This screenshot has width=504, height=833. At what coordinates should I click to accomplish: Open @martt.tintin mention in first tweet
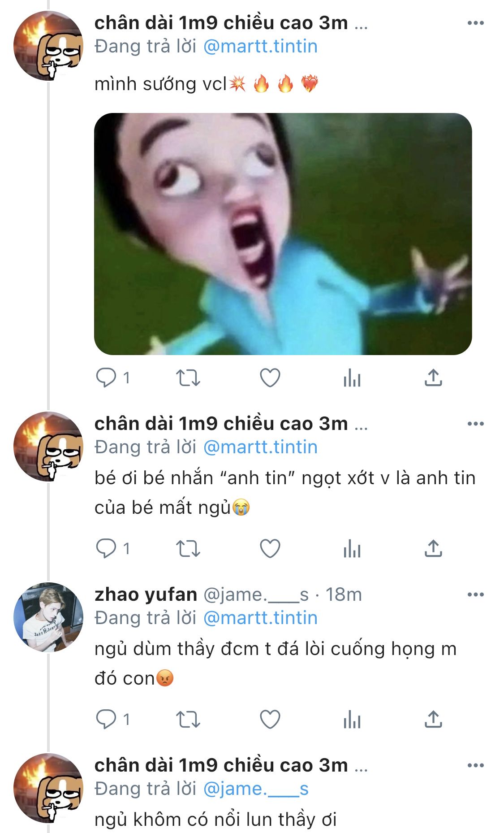pyautogui.click(x=260, y=46)
